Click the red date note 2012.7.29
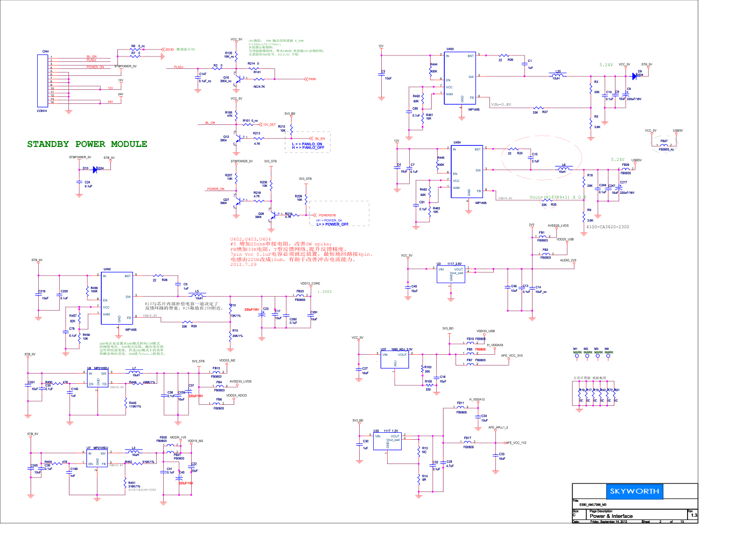Screen dimensions: 756x534 (x=243, y=264)
